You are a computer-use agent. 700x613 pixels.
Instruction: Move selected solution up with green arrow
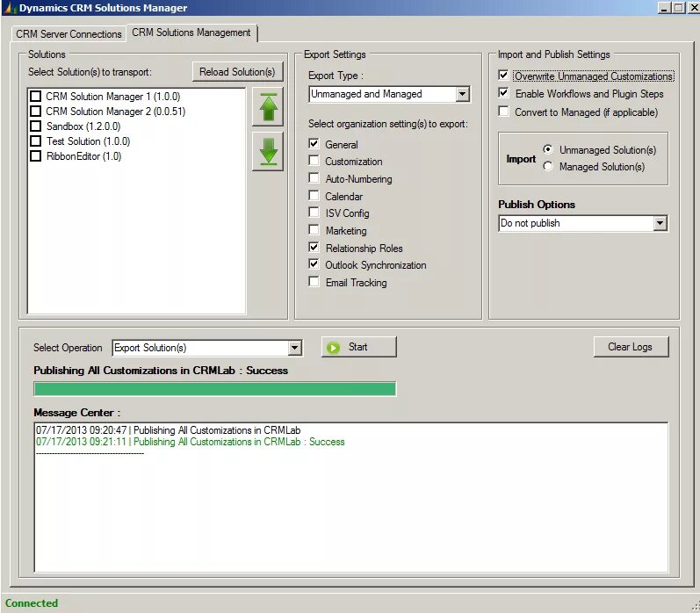268,107
